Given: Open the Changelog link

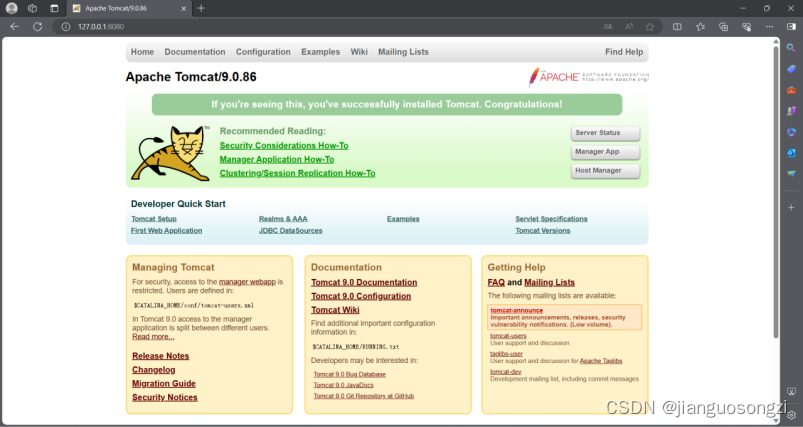Looking at the screenshot, I should point(154,370).
